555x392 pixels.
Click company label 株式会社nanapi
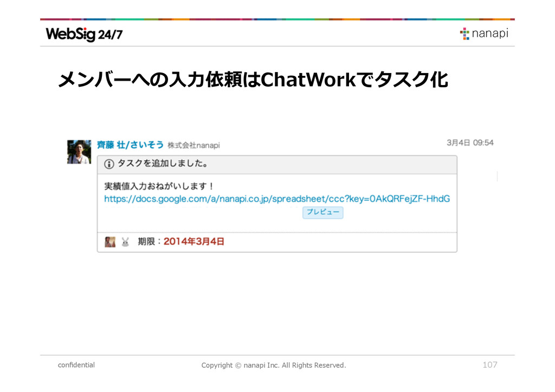coord(193,145)
